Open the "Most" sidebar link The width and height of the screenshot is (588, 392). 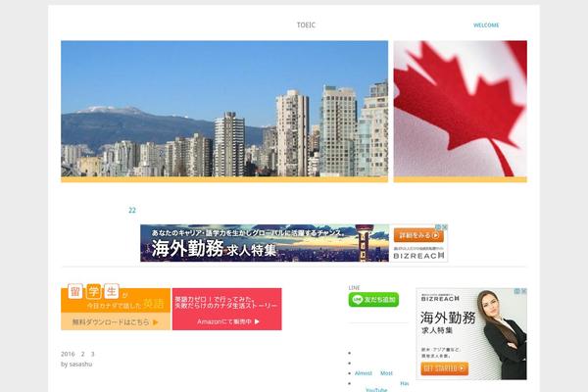[x=386, y=373]
